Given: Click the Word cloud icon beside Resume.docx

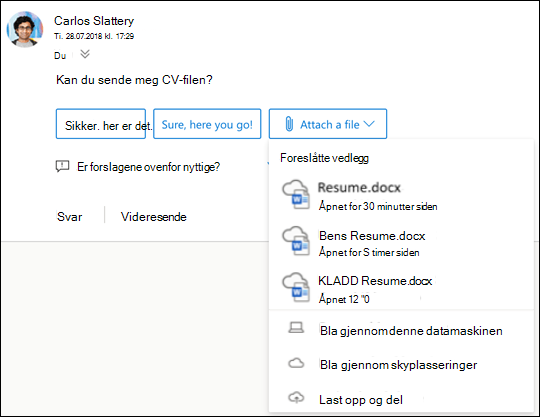Looking at the screenshot, I should pos(296,195).
